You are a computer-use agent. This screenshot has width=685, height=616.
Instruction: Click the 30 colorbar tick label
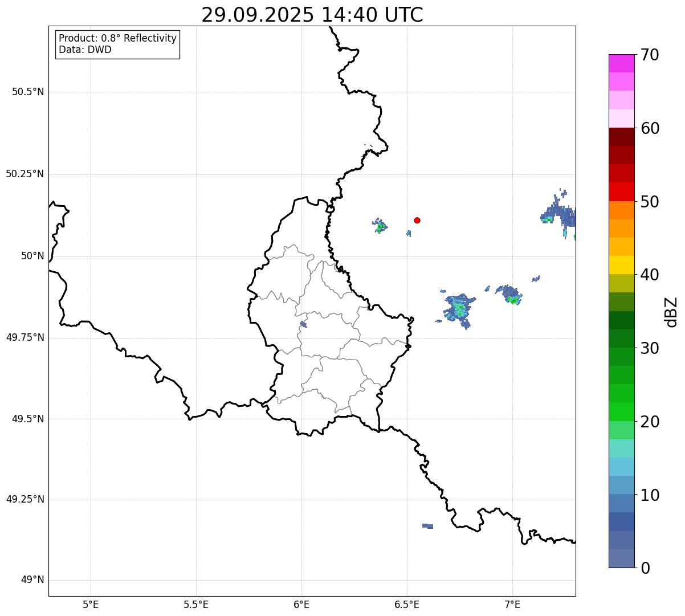tap(650, 348)
